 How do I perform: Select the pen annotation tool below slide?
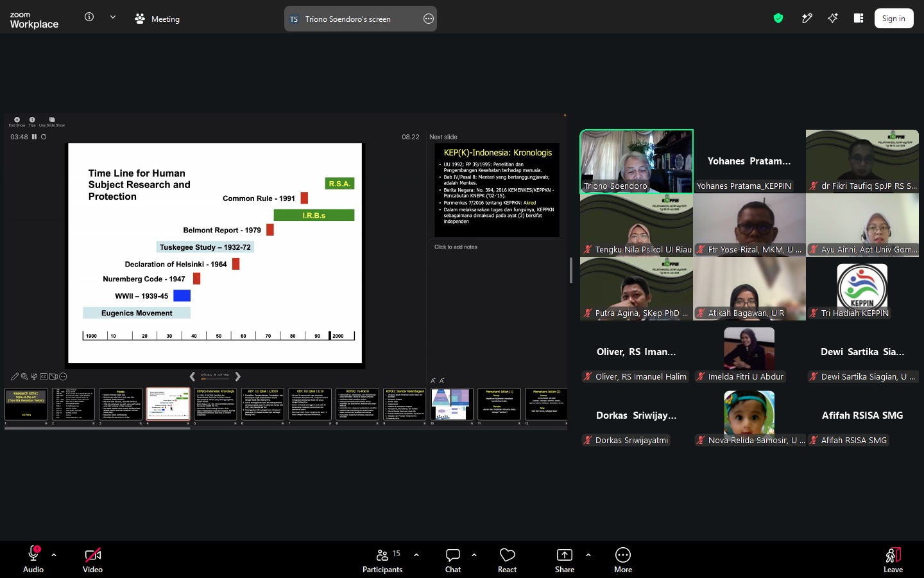point(15,377)
